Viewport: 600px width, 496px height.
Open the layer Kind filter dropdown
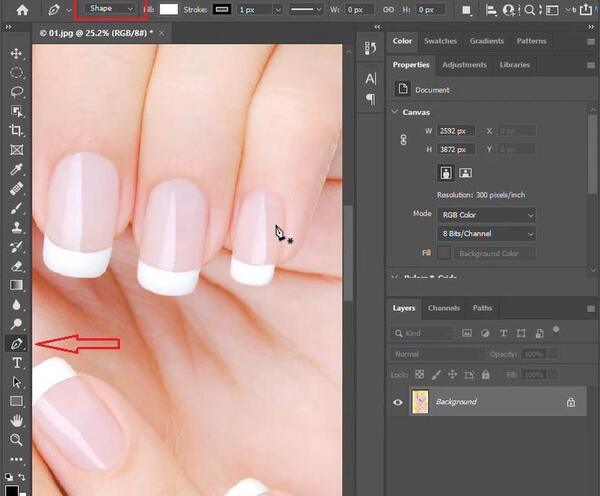point(422,333)
